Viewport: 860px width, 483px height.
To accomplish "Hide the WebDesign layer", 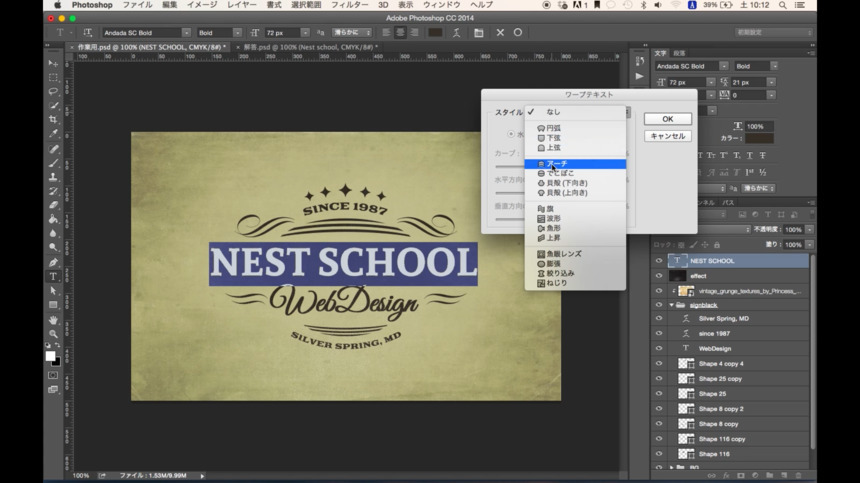I will (x=659, y=348).
